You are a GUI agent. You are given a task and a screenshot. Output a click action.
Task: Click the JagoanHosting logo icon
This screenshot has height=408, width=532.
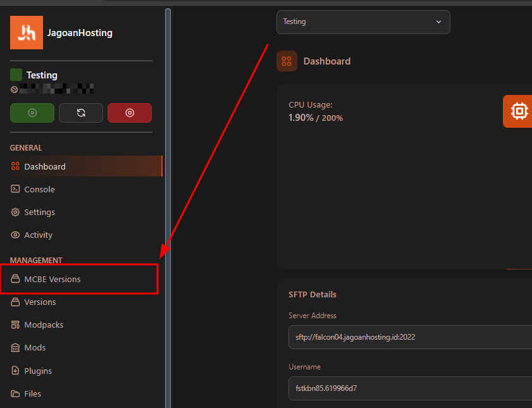[x=27, y=33]
